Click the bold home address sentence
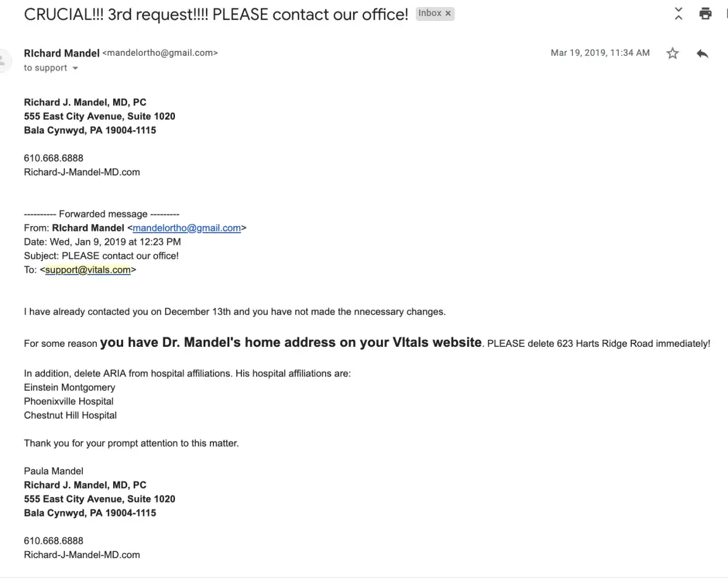 pyautogui.click(x=290, y=342)
